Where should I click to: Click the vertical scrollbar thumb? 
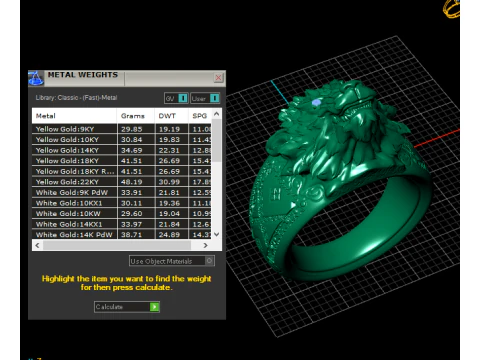point(217,140)
